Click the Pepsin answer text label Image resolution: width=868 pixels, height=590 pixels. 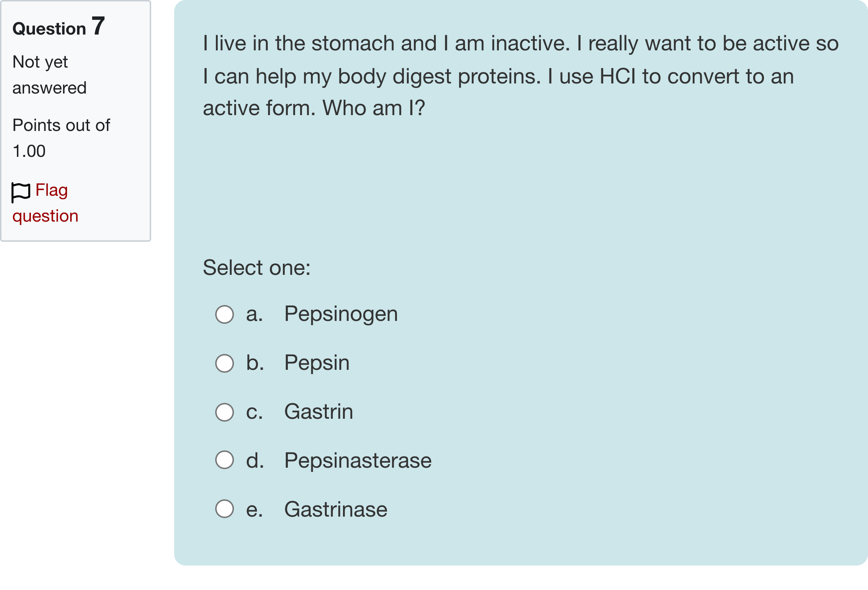[316, 363]
